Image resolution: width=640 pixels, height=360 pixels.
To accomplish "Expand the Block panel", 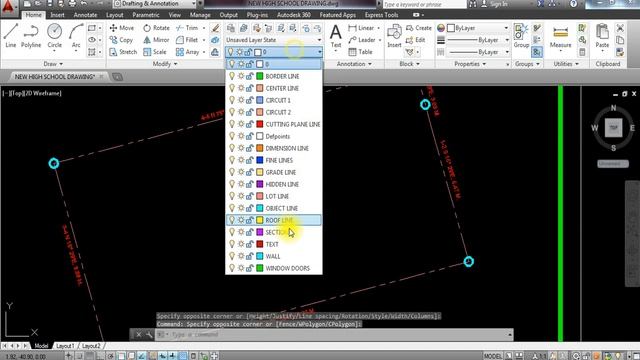I will point(409,64).
